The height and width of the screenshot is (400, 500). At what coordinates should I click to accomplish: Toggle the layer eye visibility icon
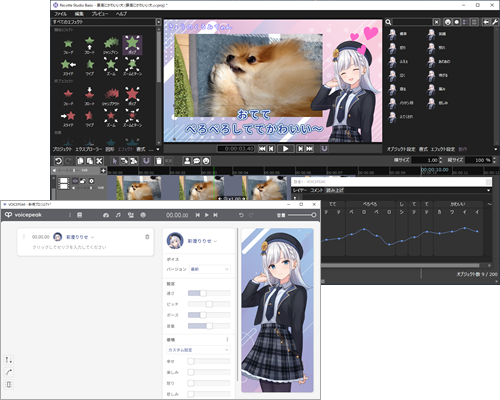(x=75, y=181)
